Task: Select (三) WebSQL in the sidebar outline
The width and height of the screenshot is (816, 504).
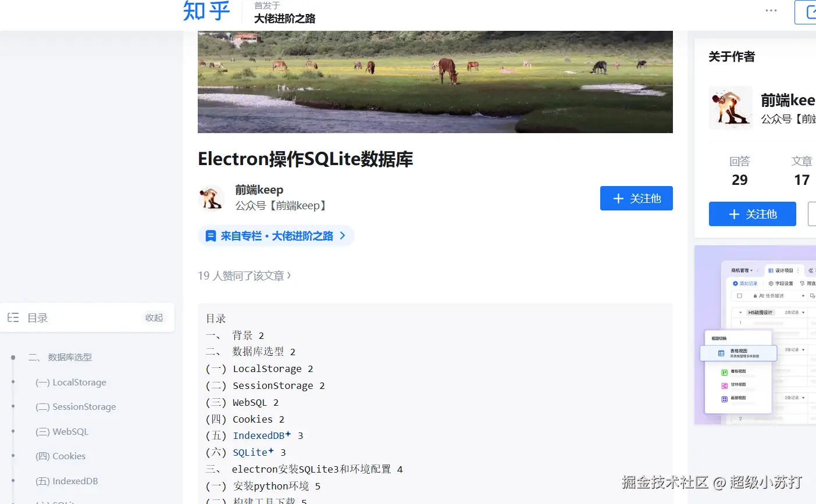Action: (62, 431)
